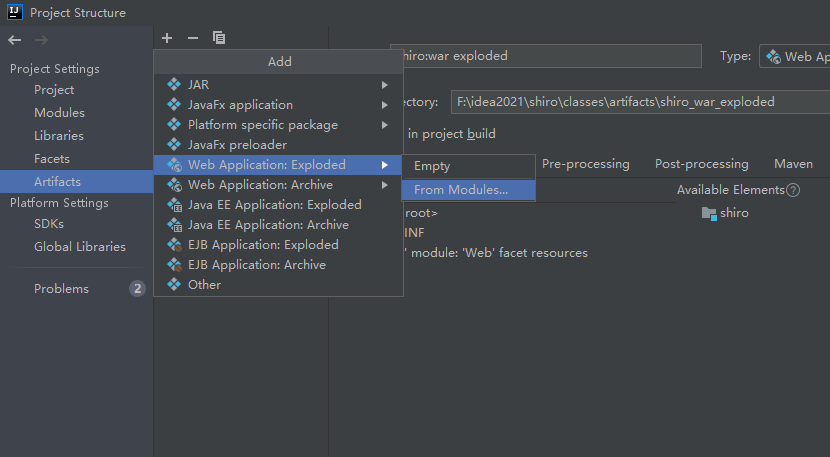830x457 pixels.
Task: Click the Copy artifact toolbar icon
Action: 219,38
